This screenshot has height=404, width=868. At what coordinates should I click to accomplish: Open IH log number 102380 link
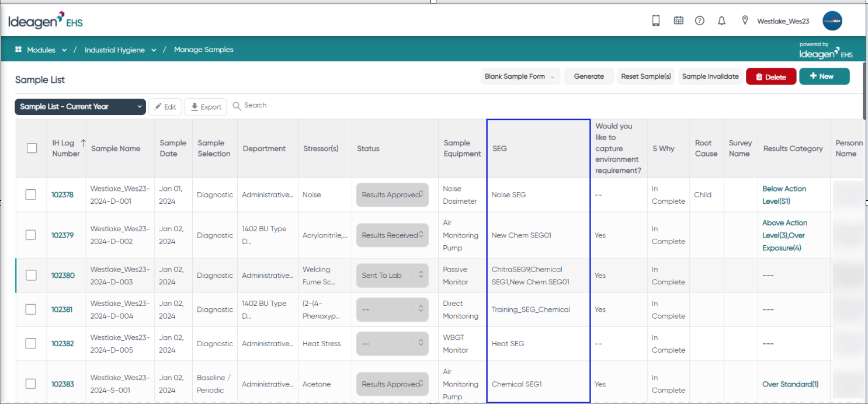[63, 275]
